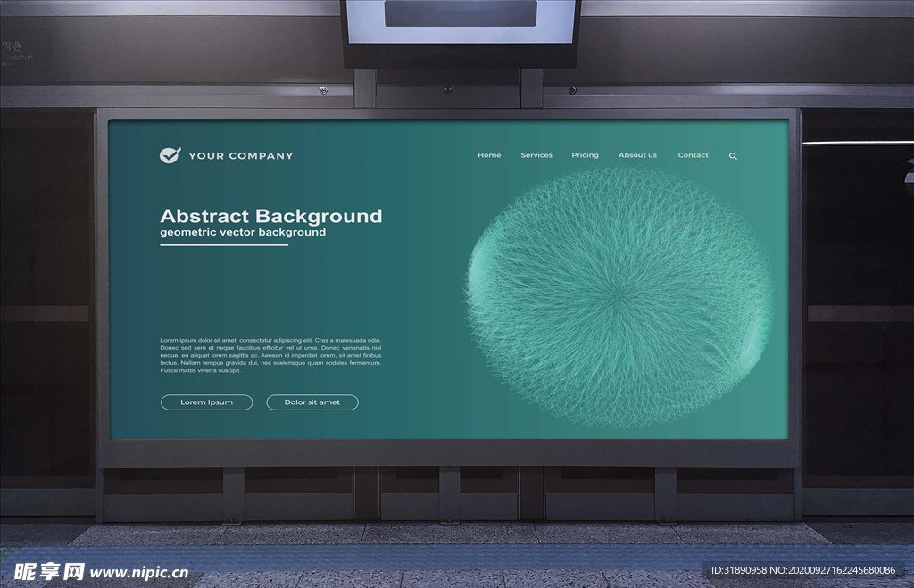Open the About us page link
The height and width of the screenshot is (588, 914).
[637, 155]
